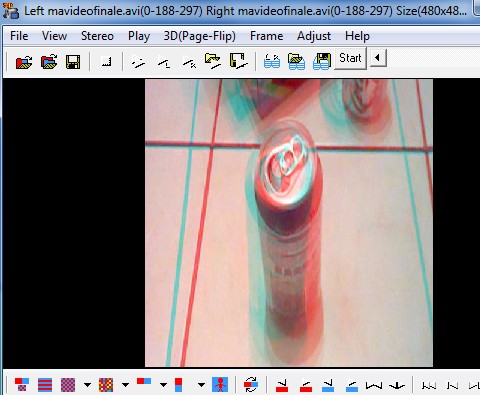This screenshot has width=480, height=395.
Task: Click the second blue bar alignment icon
Action: click(352, 385)
